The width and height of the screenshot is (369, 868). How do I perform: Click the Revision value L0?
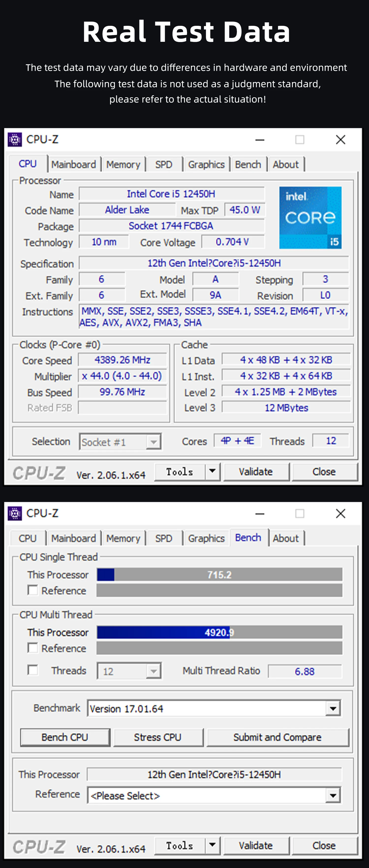325,295
